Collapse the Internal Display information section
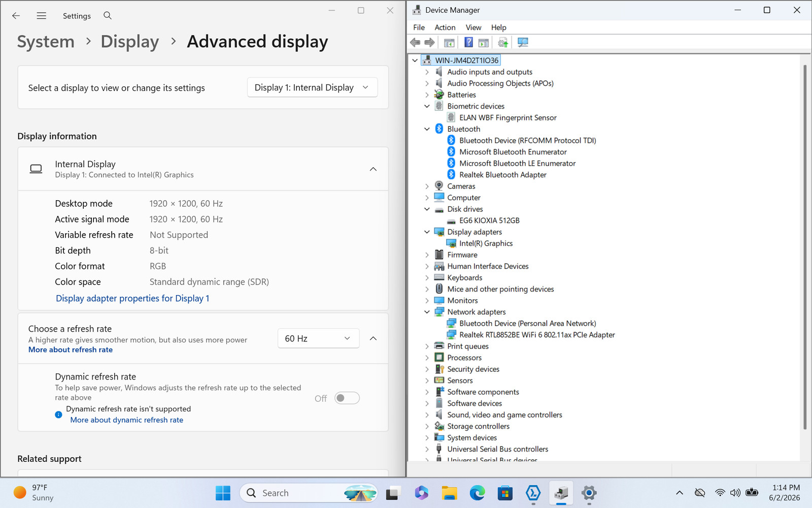Image resolution: width=812 pixels, height=508 pixels. coord(373,169)
